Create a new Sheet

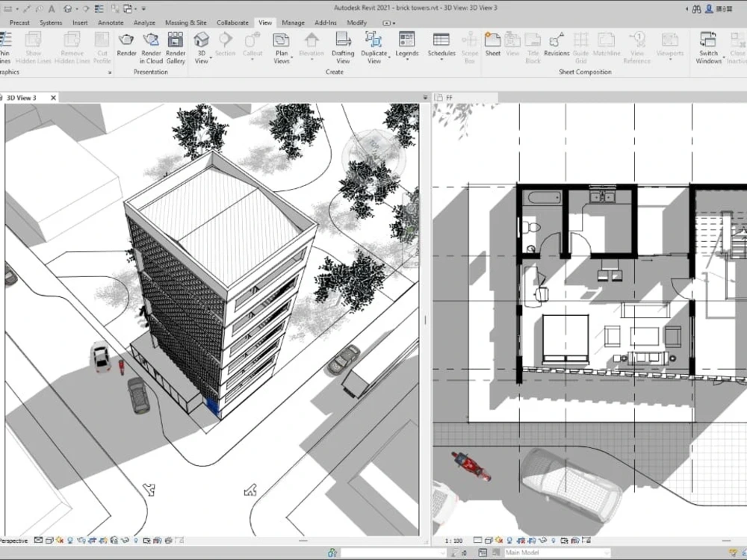[x=493, y=45]
